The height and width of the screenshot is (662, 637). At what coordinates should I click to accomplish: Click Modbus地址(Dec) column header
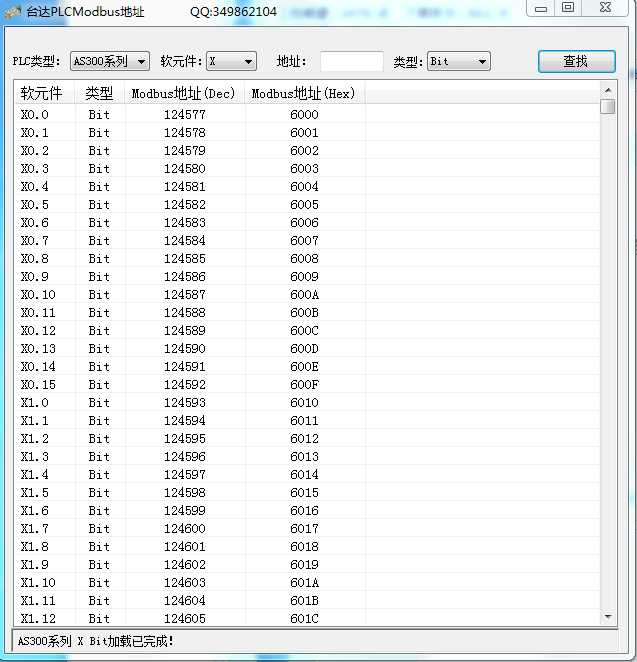pyautogui.click(x=184, y=94)
